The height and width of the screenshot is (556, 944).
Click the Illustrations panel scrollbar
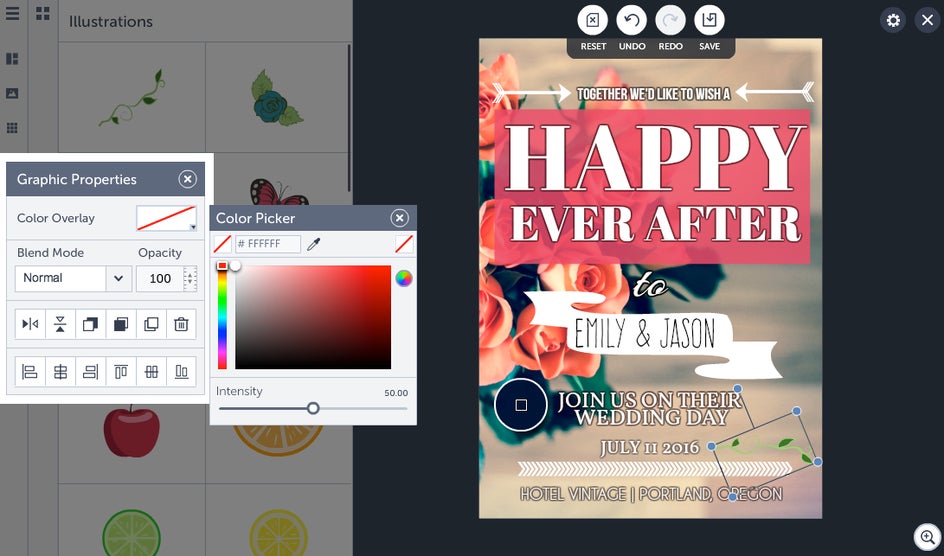coord(349,117)
